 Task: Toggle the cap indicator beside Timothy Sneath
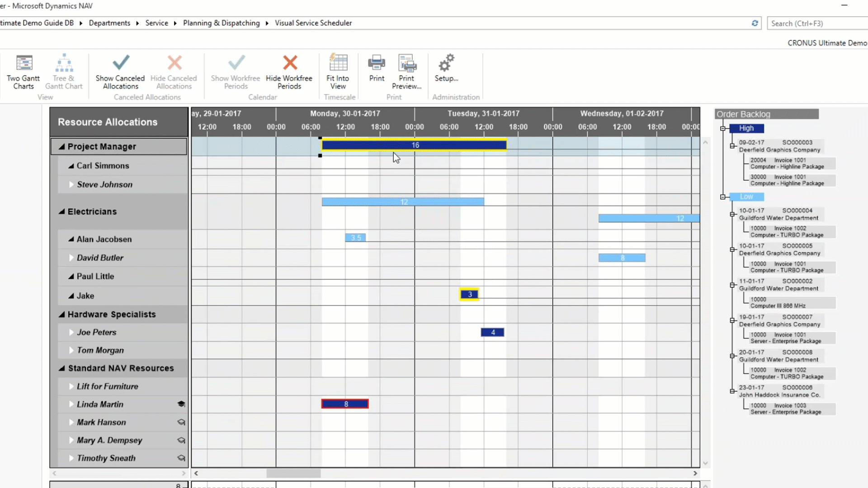181,458
